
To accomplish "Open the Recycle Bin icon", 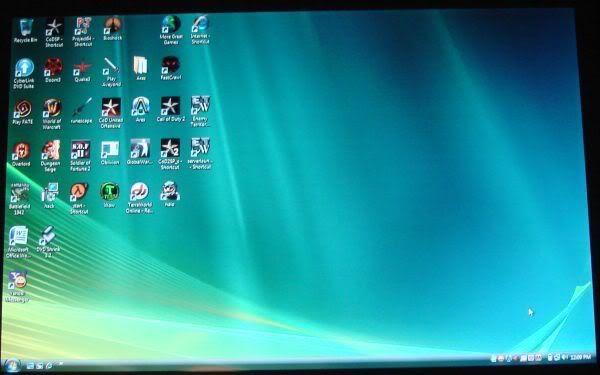I will (x=25, y=30).
